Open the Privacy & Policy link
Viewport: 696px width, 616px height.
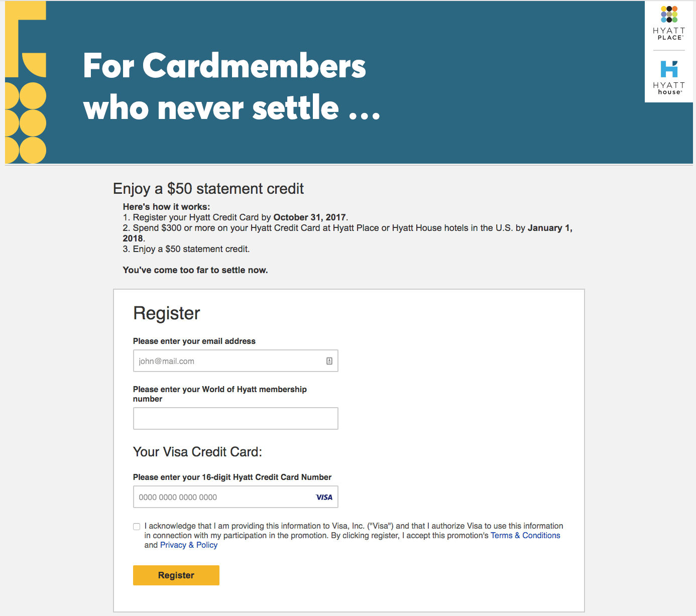[x=189, y=545]
